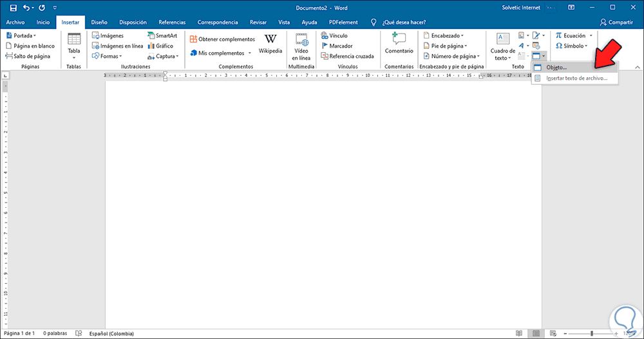The image size is (644, 339).
Task: Click the Marcador bookmark button
Action: tap(336, 46)
